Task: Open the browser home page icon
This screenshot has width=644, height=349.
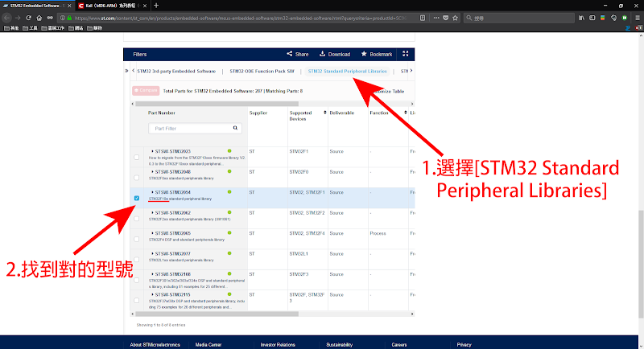Action: (39, 18)
